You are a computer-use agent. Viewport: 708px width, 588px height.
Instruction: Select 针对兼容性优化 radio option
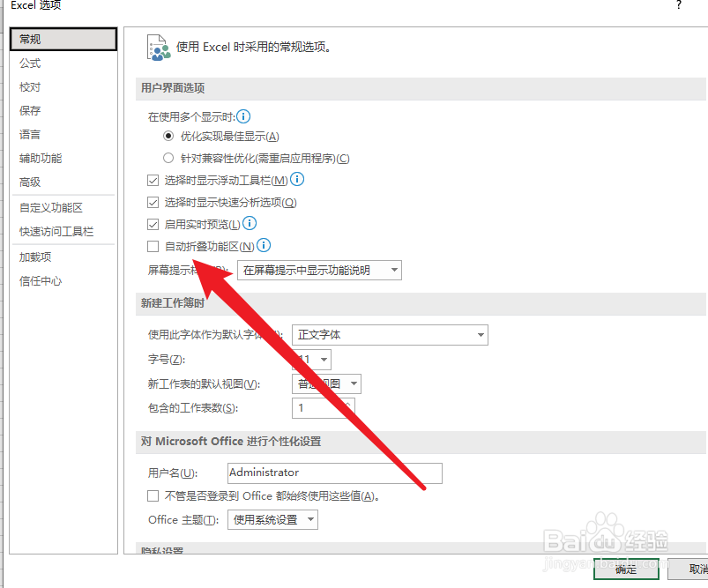click(168, 158)
